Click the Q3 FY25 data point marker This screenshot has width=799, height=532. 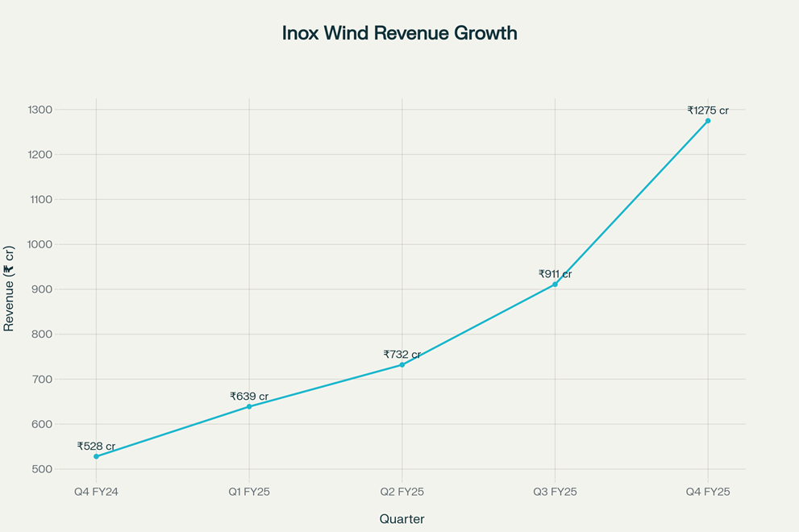pos(555,285)
